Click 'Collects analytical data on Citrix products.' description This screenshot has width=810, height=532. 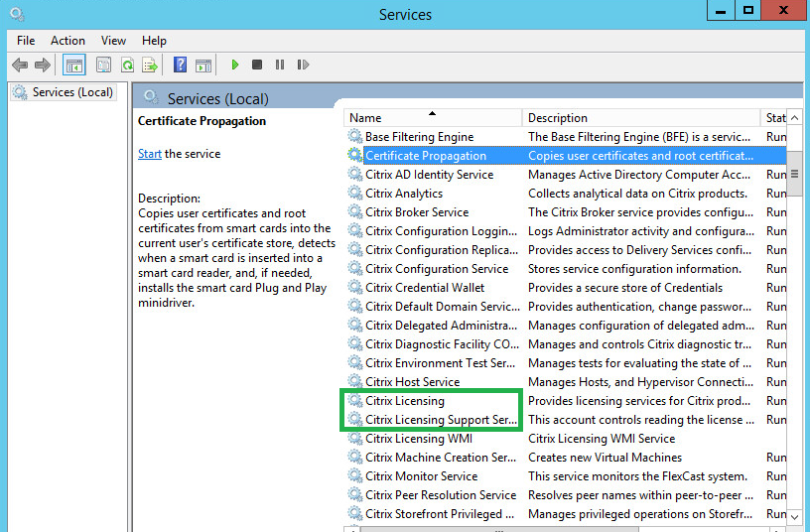(637, 194)
